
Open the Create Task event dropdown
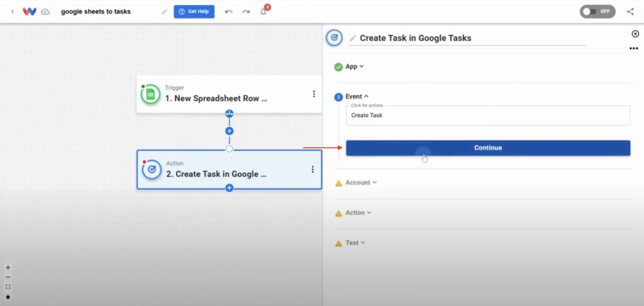[488, 116]
